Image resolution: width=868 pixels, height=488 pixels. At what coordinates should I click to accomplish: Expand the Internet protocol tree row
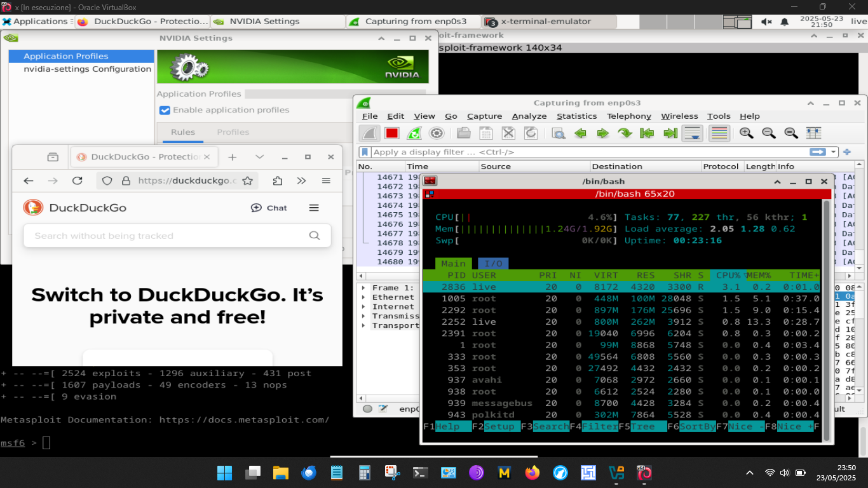[364, 307]
